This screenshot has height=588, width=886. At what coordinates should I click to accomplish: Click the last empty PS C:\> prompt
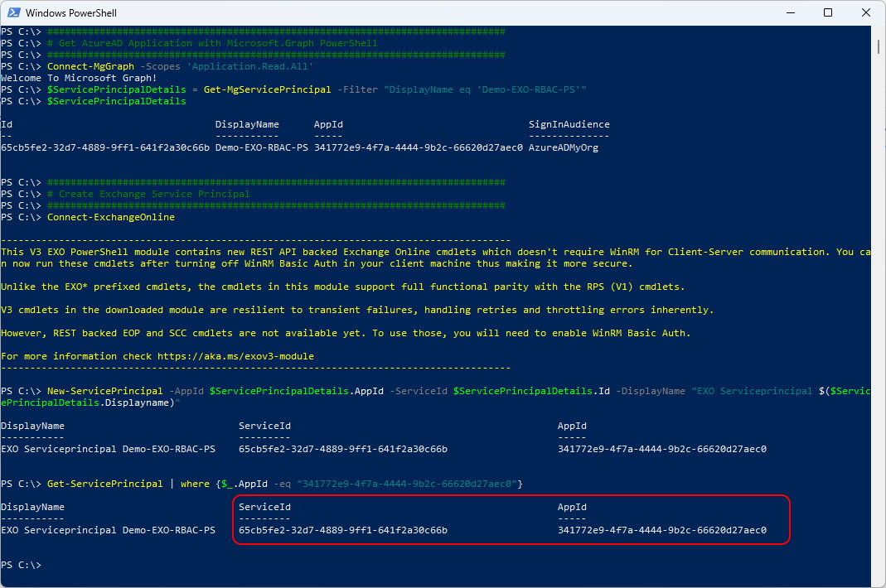(x=21, y=565)
